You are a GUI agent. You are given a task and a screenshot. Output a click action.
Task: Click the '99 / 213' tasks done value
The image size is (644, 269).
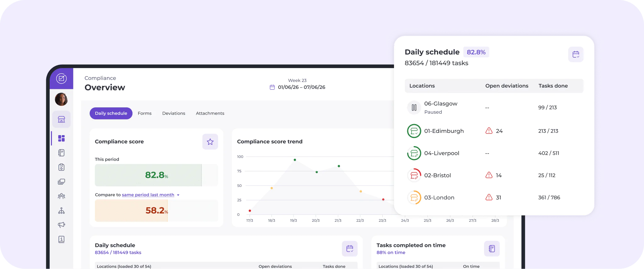pos(547,108)
